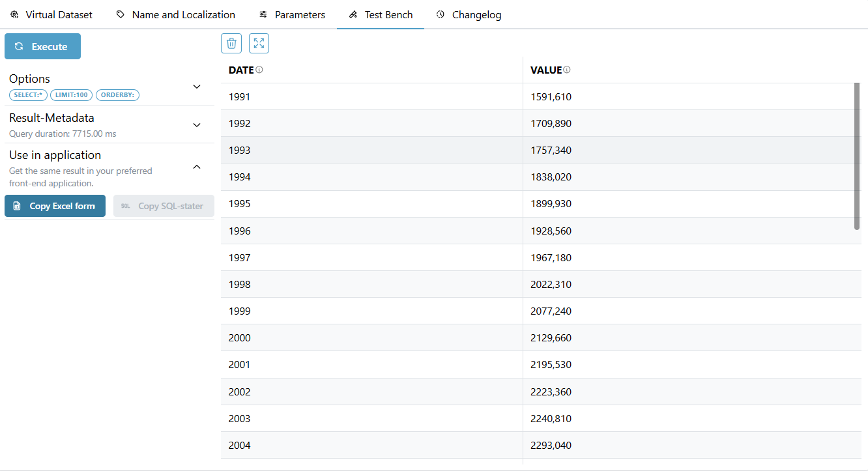Click info icon next to DATE header
Image resolution: width=868 pixels, height=471 pixels.
259,70
